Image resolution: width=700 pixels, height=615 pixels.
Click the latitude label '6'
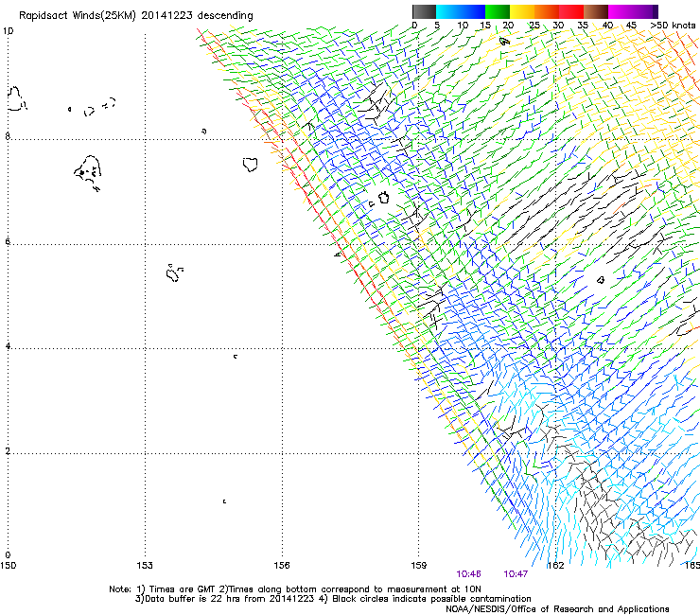[8, 241]
